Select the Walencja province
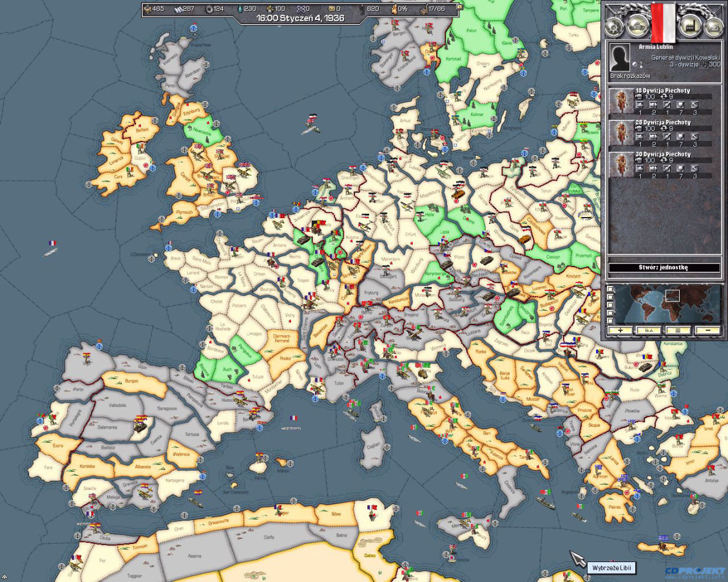The width and height of the screenshot is (728, 582). pos(180,453)
